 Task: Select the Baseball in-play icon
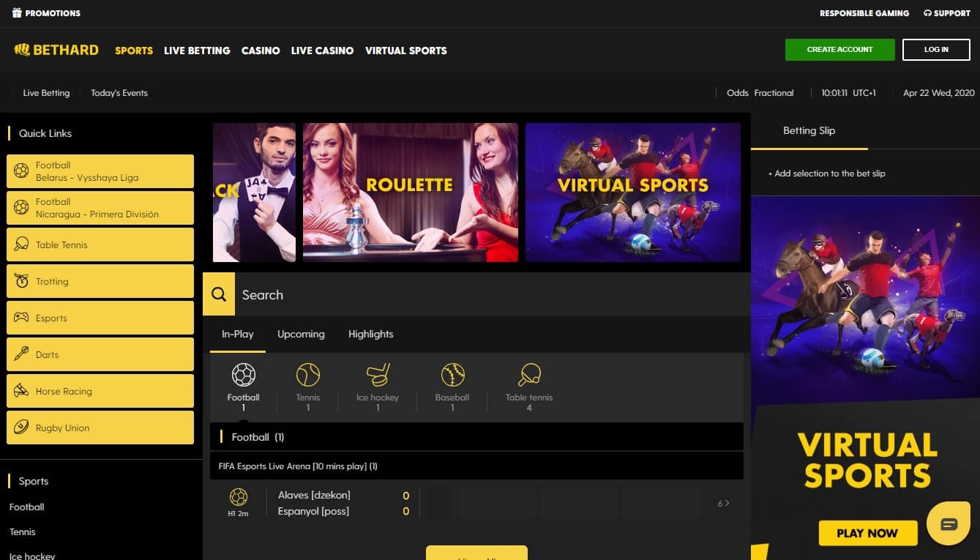tap(453, 376)
